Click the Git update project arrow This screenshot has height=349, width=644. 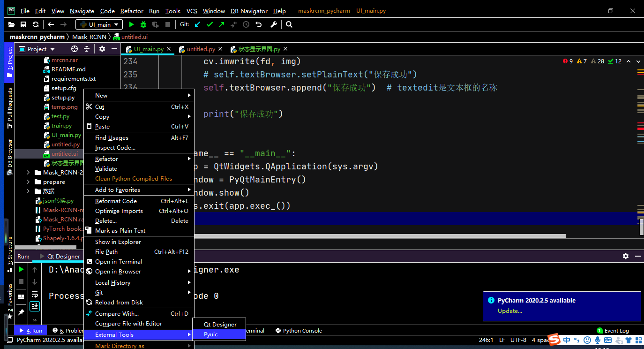point(197,24)
